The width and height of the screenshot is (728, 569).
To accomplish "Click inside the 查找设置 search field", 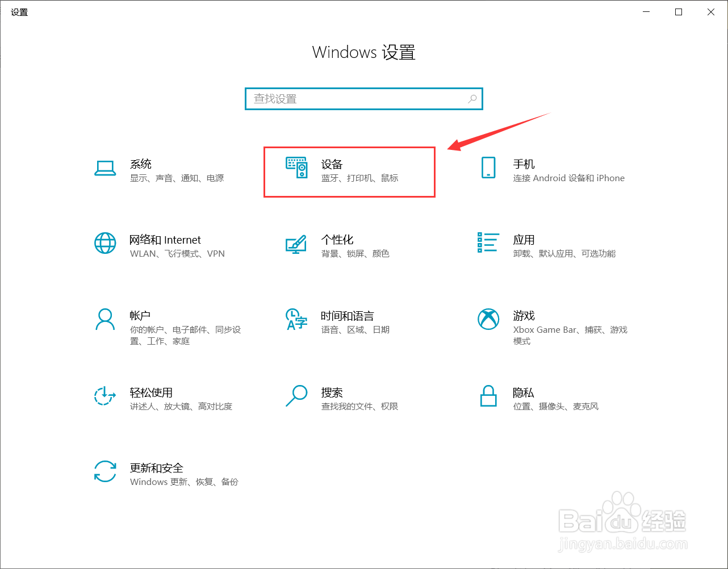I will coord(364,99).
